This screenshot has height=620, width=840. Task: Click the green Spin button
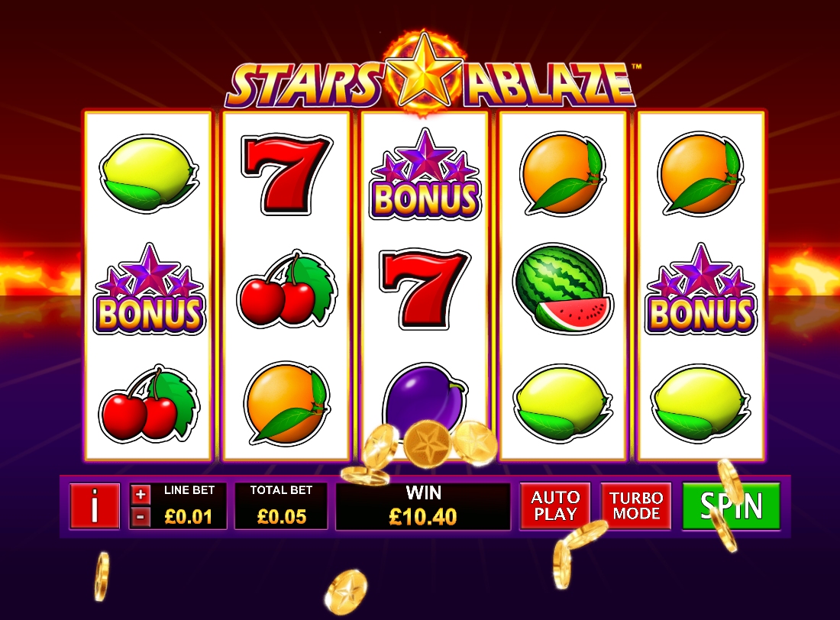(732, 506)
